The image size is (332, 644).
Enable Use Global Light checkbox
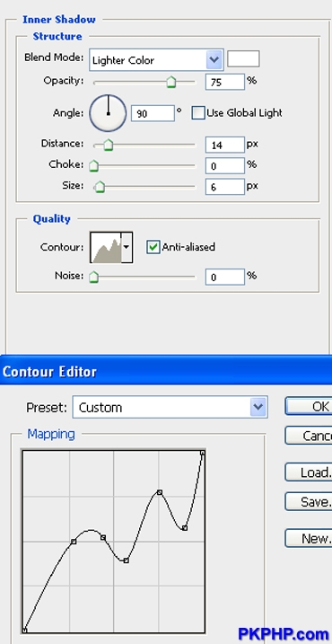coord(198,113)
